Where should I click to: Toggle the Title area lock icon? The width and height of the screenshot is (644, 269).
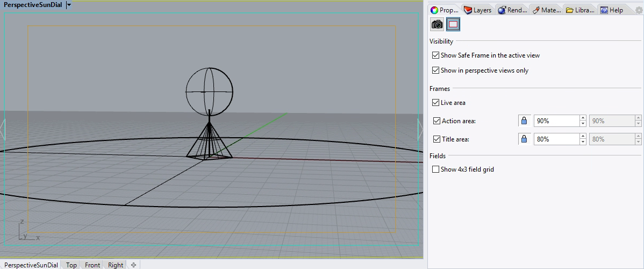[x=524, y=139]
